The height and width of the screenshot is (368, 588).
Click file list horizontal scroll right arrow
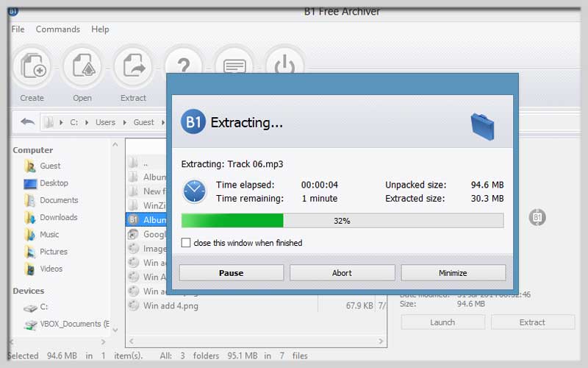(x=381, y=341)
